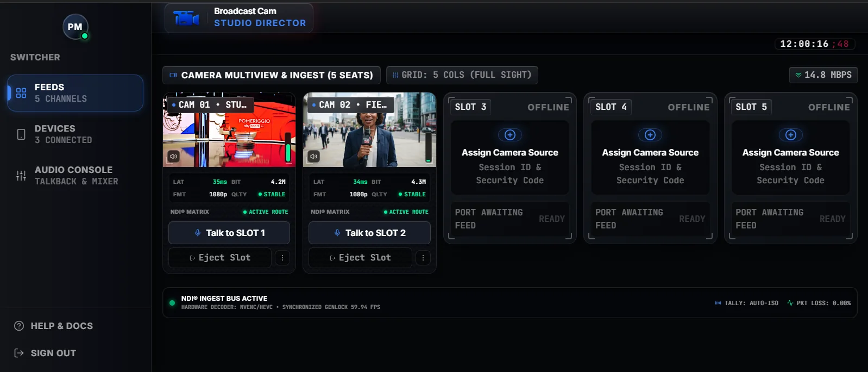Image resolution: width=868 pixels, height=372 pixels.
Task: Click the Audio Console sliders icon
Action: click(21, 176)
